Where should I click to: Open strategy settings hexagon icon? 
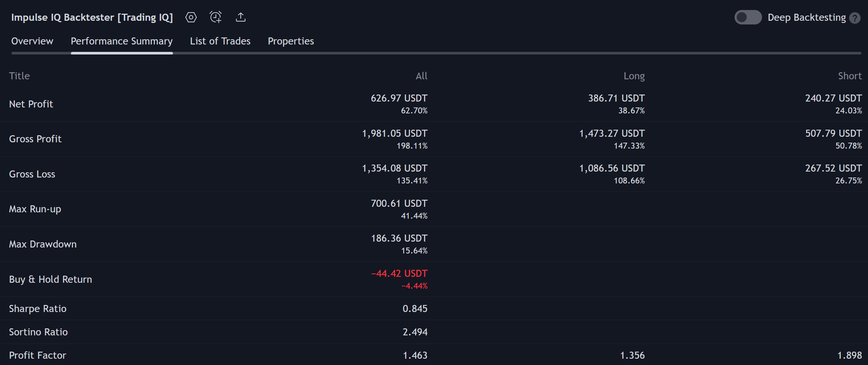[191, 17]
